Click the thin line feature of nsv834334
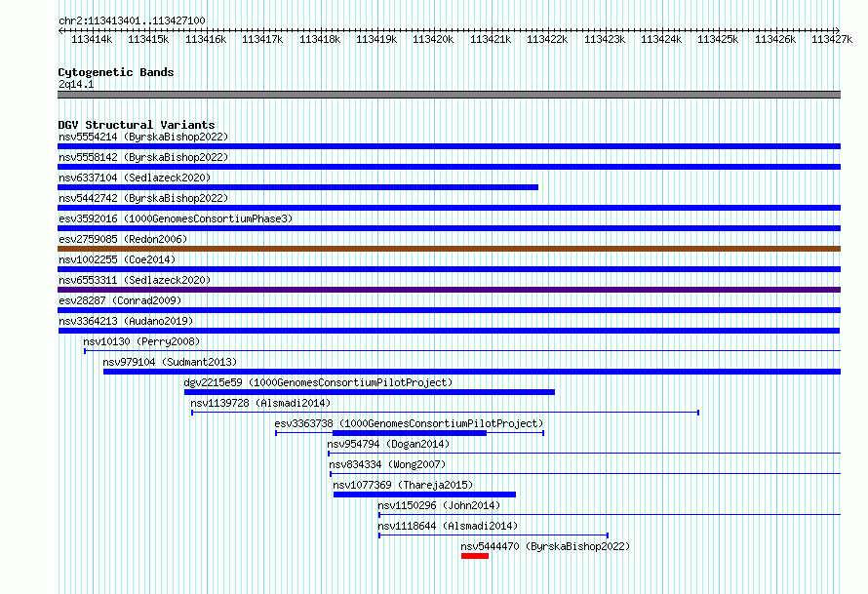This screenshot has height=594, width=868. click(585, 474)
